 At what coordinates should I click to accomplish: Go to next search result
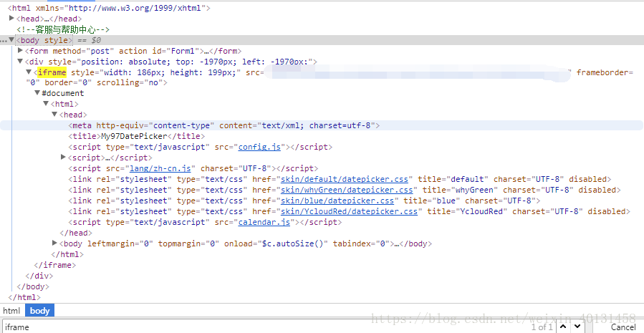(x=577, y=327)
